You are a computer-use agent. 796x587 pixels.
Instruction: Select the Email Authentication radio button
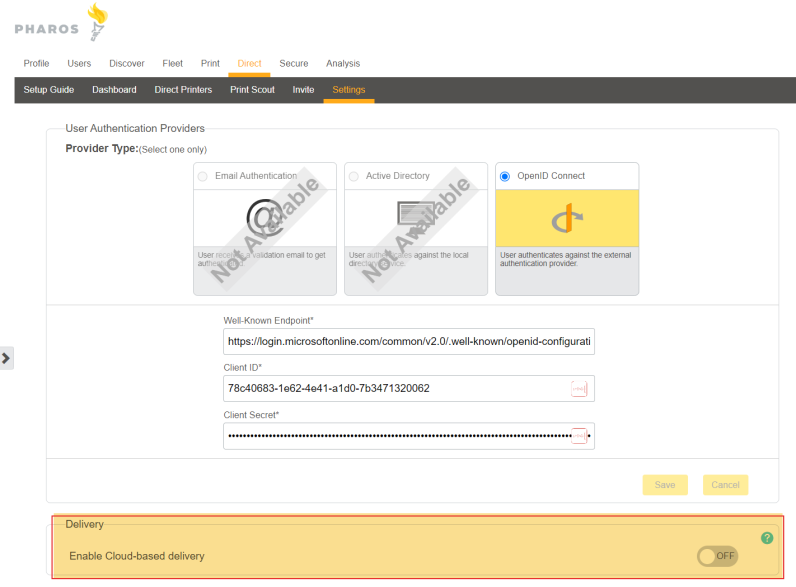pos(203,176)
